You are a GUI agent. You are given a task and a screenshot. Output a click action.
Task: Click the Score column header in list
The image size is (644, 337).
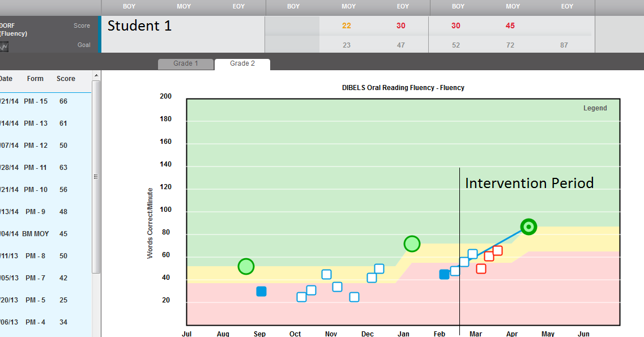[66, 79]
